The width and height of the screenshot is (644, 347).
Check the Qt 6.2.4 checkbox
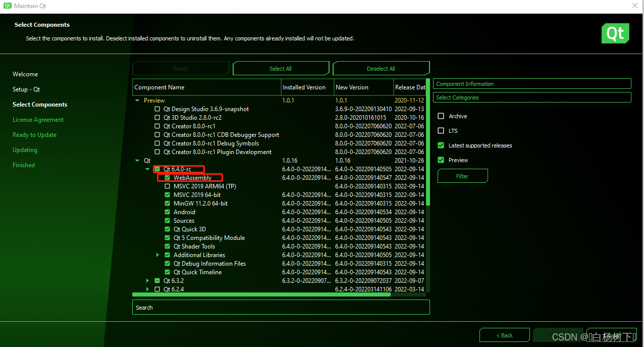(x=157, y=289)
